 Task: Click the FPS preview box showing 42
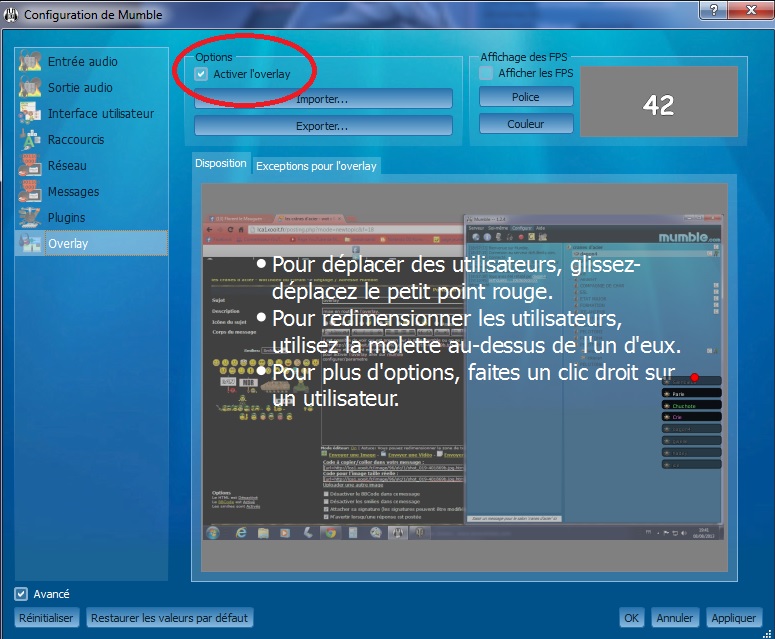(x=659, y=101)
